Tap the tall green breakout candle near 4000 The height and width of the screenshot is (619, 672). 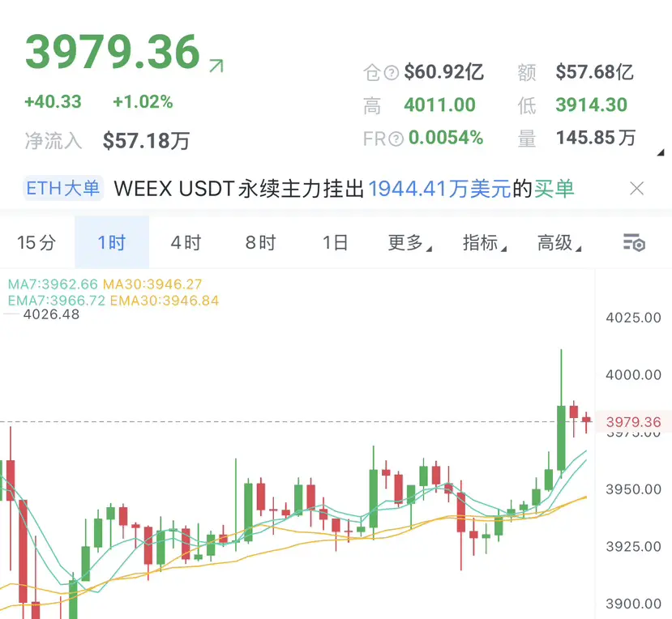pos(561,437)
